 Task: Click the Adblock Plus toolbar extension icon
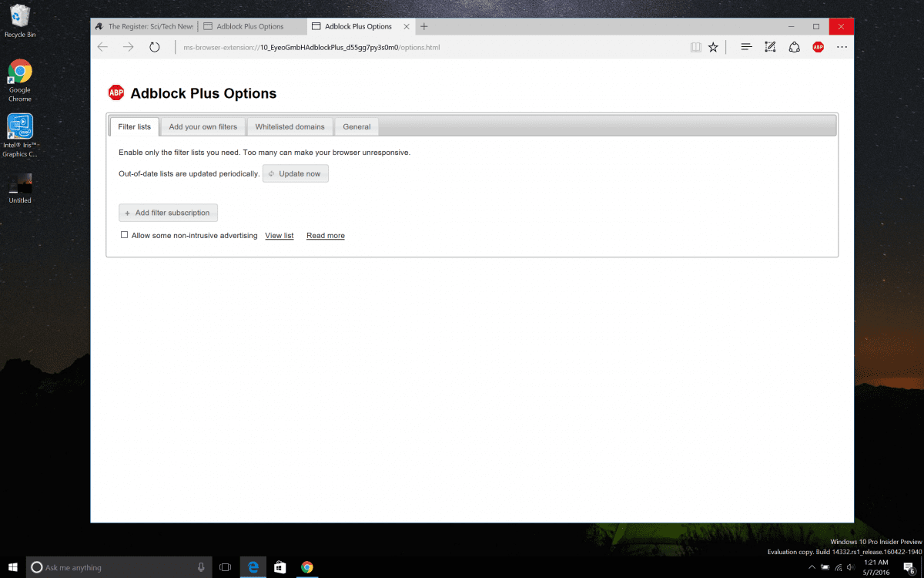[818, 47]
